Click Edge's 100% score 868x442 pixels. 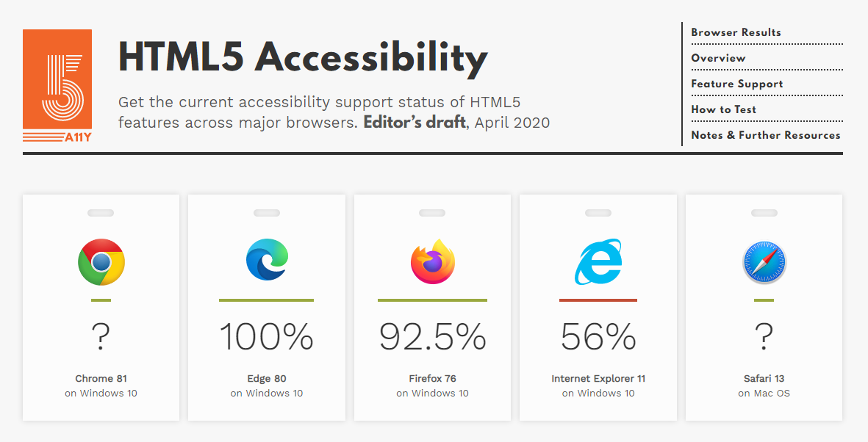(x=267, y=337)
